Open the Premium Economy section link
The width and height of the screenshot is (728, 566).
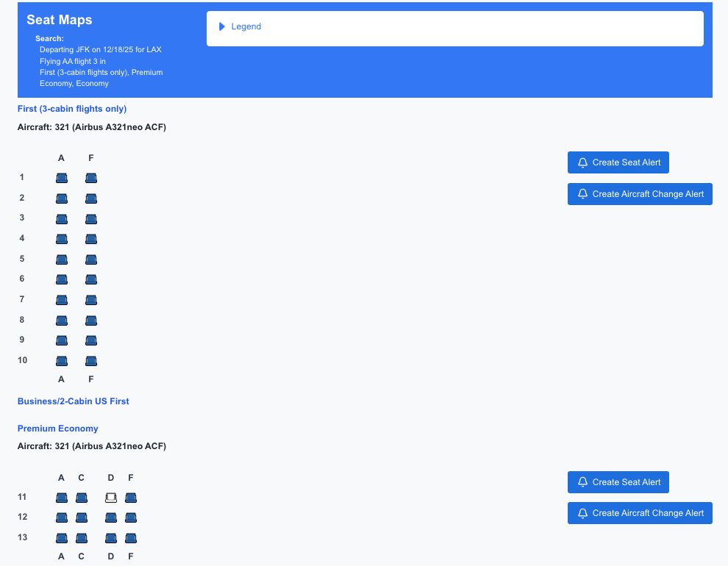pos(58,429)
